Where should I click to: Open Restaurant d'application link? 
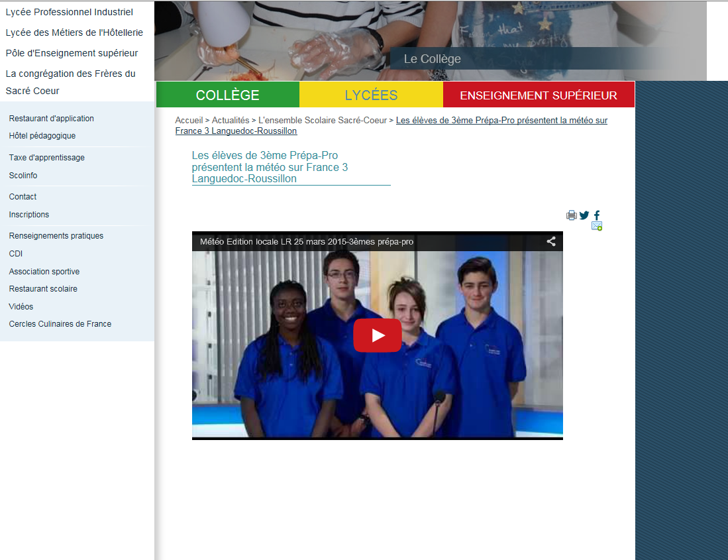pos(51,119)
